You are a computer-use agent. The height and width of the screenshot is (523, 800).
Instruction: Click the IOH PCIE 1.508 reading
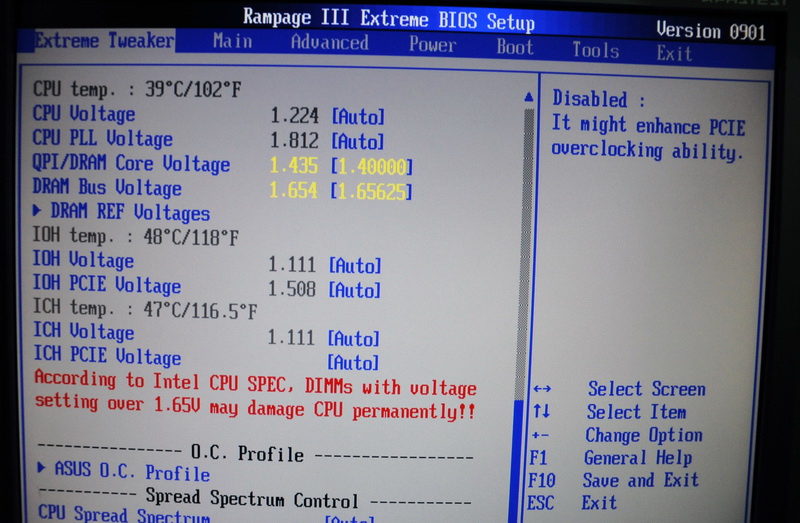tap(292, 289)
